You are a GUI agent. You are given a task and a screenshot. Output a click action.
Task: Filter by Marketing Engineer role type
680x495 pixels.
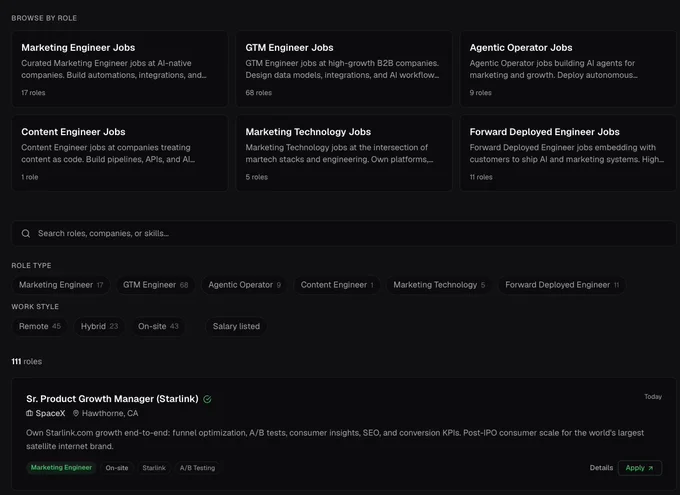(61, 285)
